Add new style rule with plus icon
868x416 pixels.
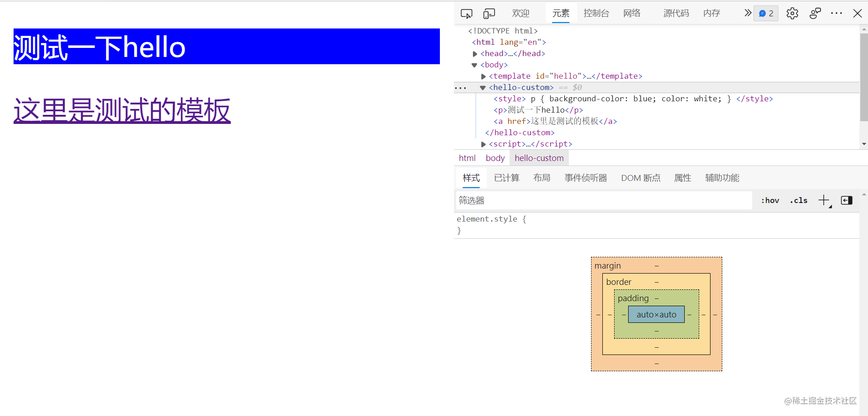(823, 200)
